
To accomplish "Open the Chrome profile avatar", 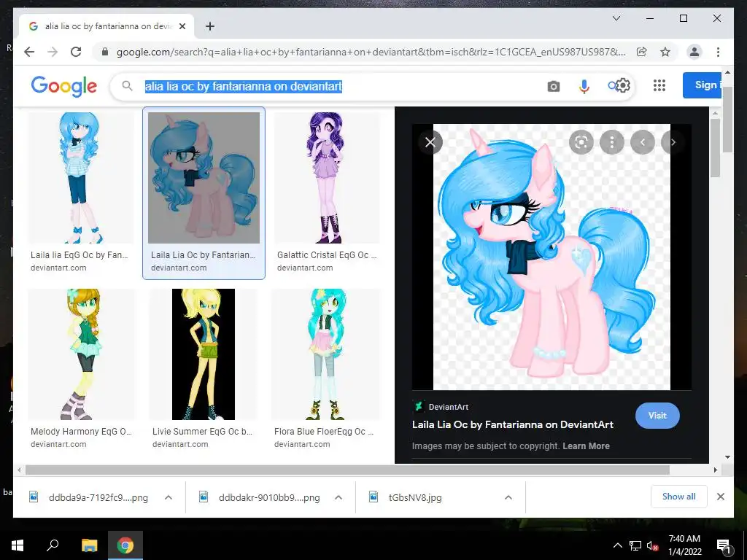I will click(694, 52).
